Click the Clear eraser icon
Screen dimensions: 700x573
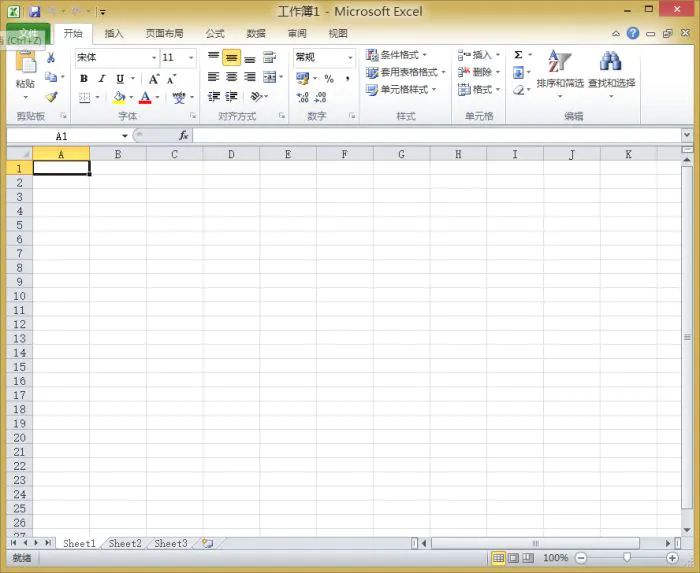pyautogui.click(x=518, y=90)
